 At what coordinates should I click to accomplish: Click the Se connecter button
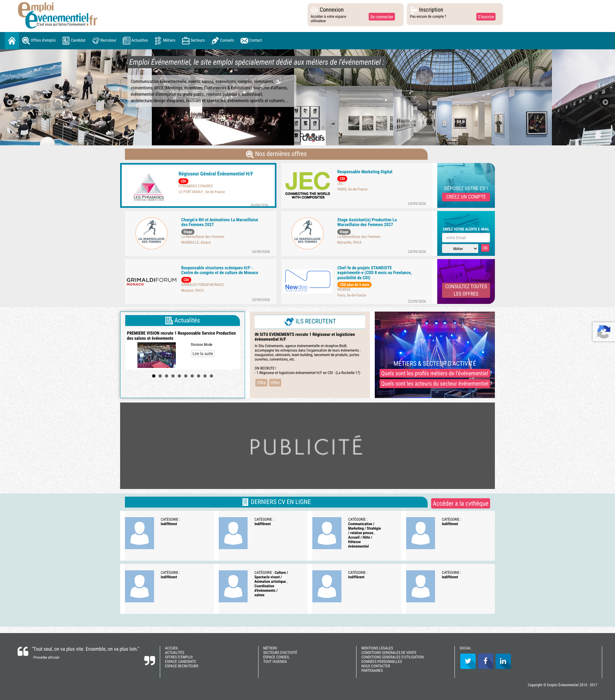[382, 17]
